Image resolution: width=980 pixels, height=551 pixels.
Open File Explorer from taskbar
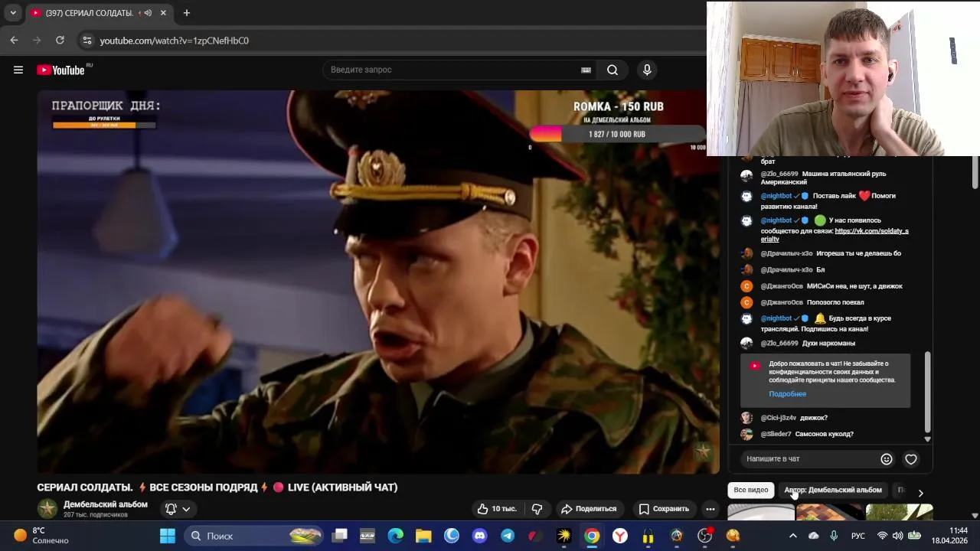423,536
